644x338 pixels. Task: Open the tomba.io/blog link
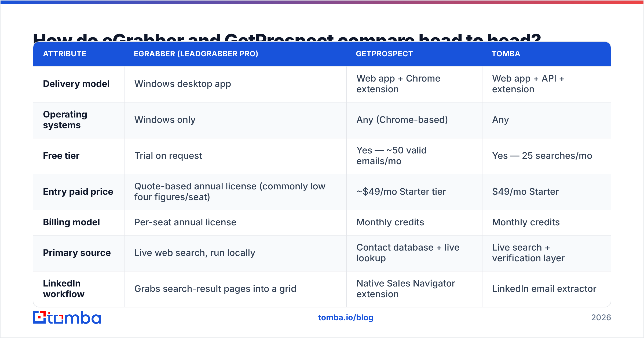(346, 318)
